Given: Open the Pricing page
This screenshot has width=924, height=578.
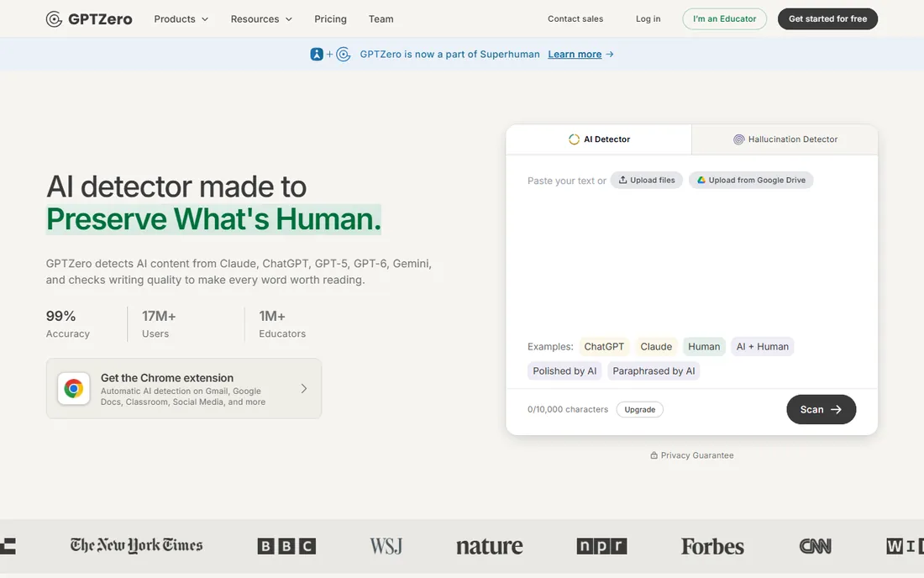Looking at the screenshot, I should pos(331,18).
